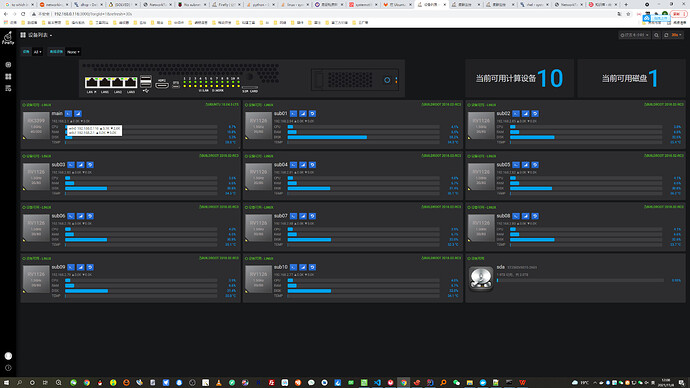Image resolution: width=690 pixels, height=388 pixels.
Task: Open terminal for sub02 device
Action: coord(516,113)
